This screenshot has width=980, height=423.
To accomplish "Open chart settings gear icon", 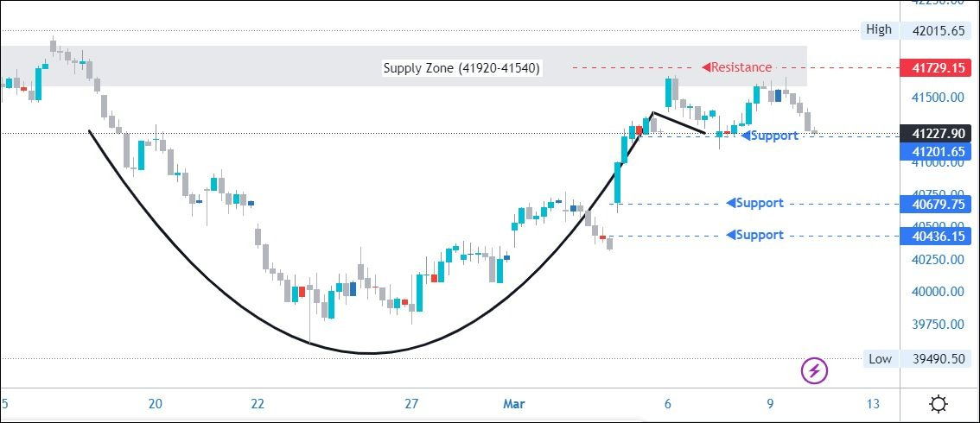I will [x=939, y=404].
